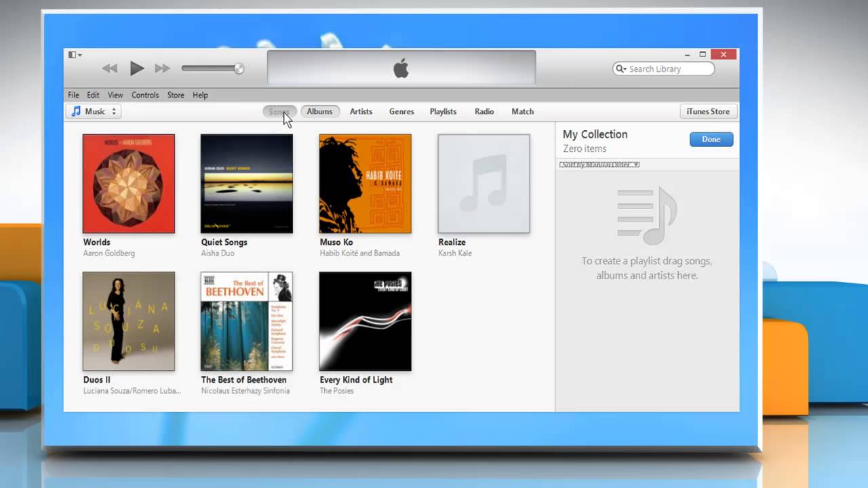The height and width of the screenshot is (488, 868).
Task: Switch to the Radio tab
Action: click(484, 111)
